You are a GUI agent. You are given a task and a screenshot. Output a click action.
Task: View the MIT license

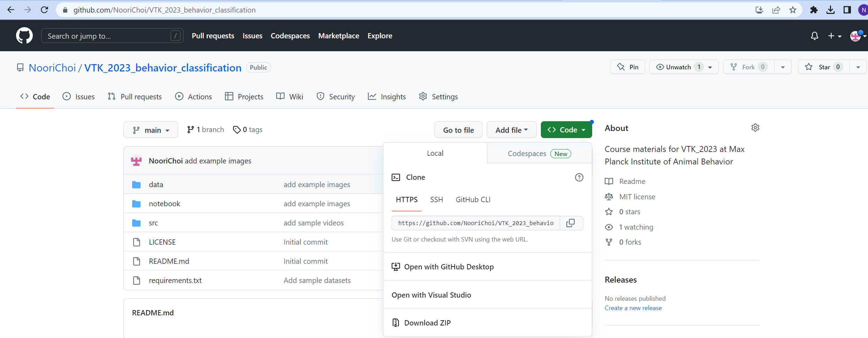point(637,197)
